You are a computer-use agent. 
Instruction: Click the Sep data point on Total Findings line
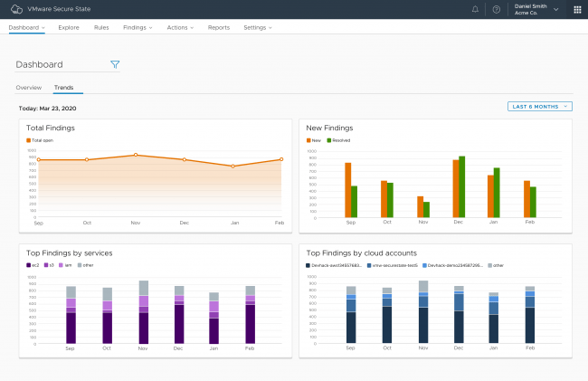point(39,160)
